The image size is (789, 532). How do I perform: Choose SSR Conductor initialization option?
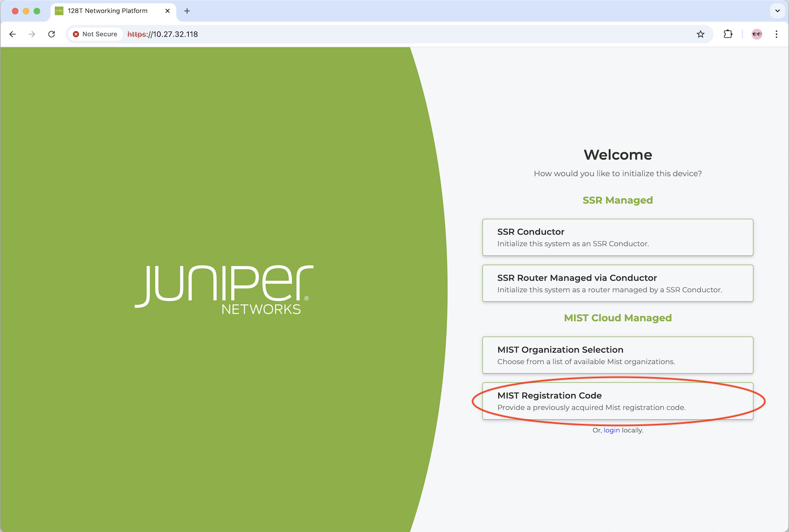618,238
